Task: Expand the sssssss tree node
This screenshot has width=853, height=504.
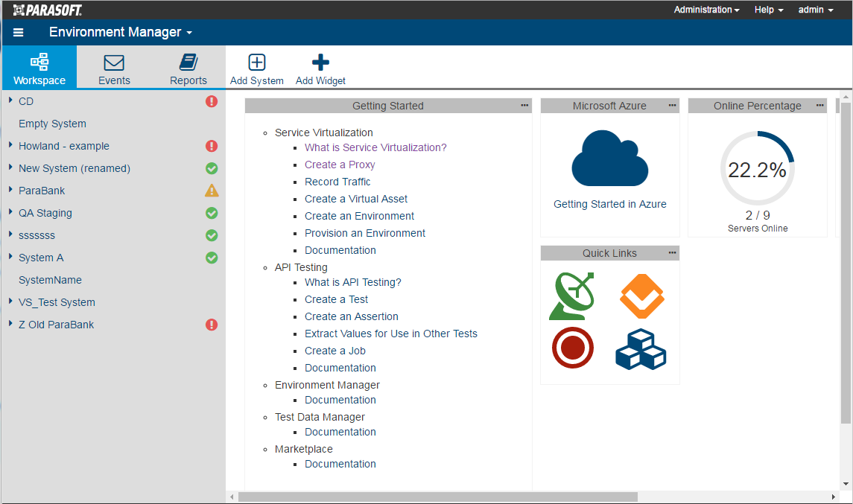Action: click(x=10, y=235)
